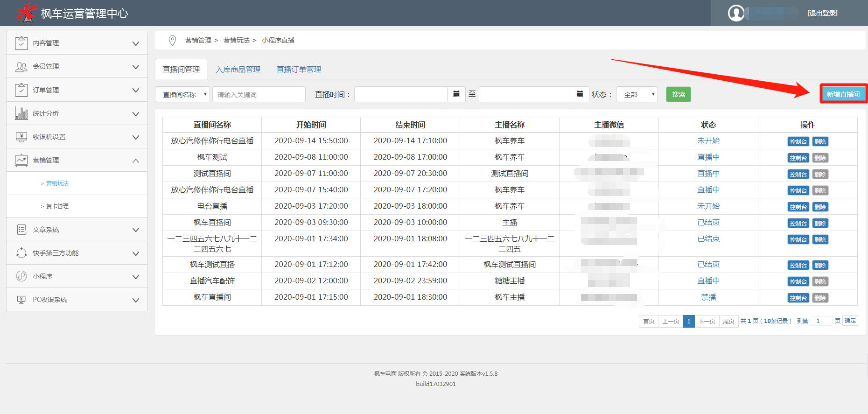
Task: Click the breadcrumb location pin icon
Action: tap(172, 41)
